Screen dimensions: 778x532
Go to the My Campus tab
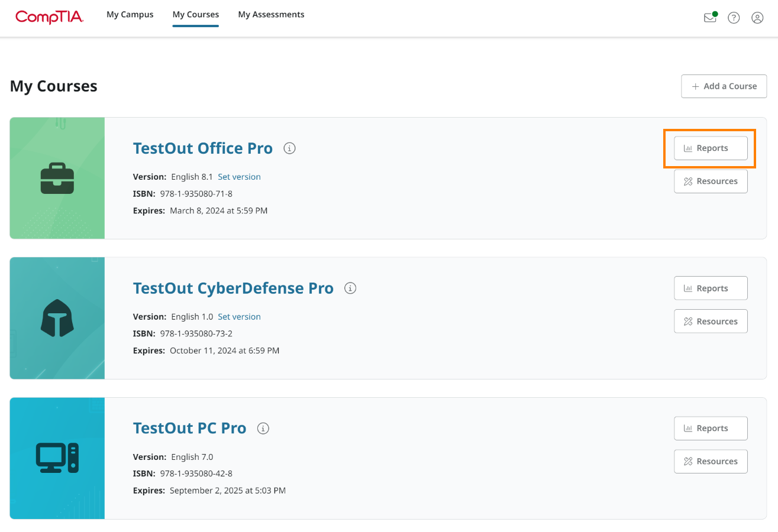point(130,15)
